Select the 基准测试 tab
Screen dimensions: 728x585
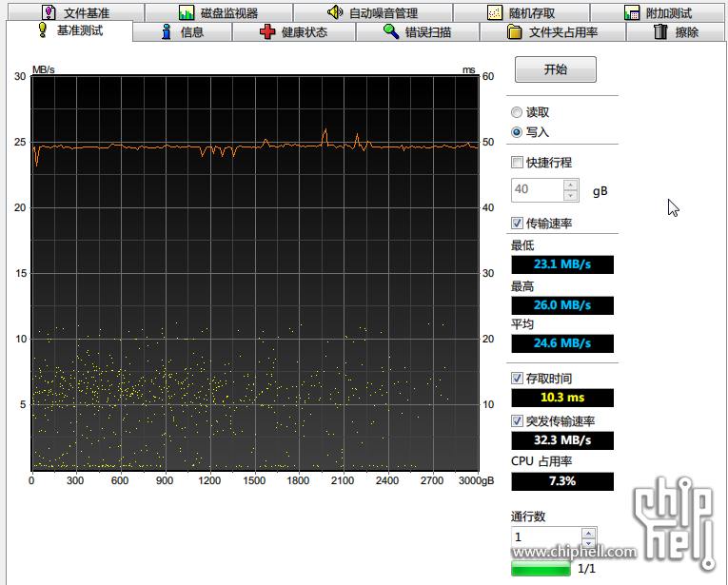pyautogui.click(x=69, y=30)
